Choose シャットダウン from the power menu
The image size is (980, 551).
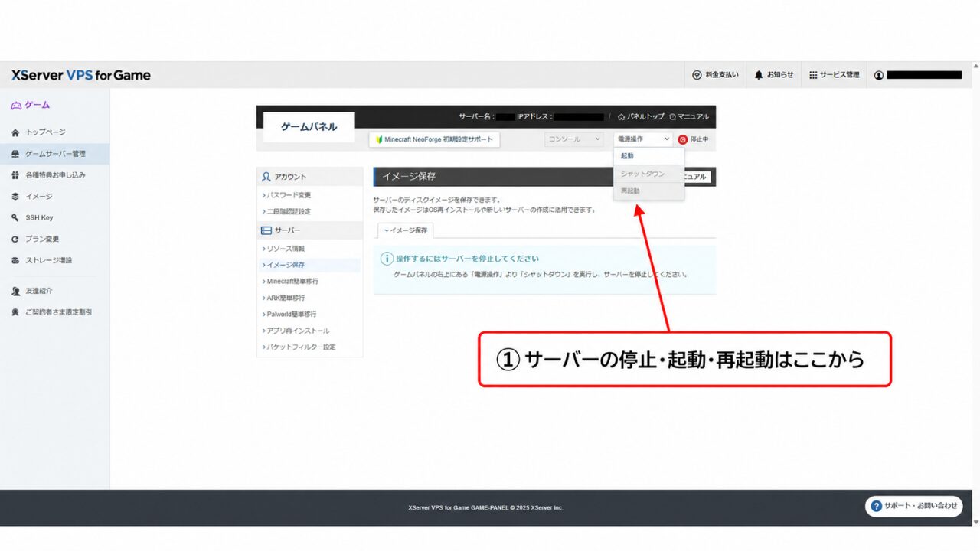(x=648, y=174)
